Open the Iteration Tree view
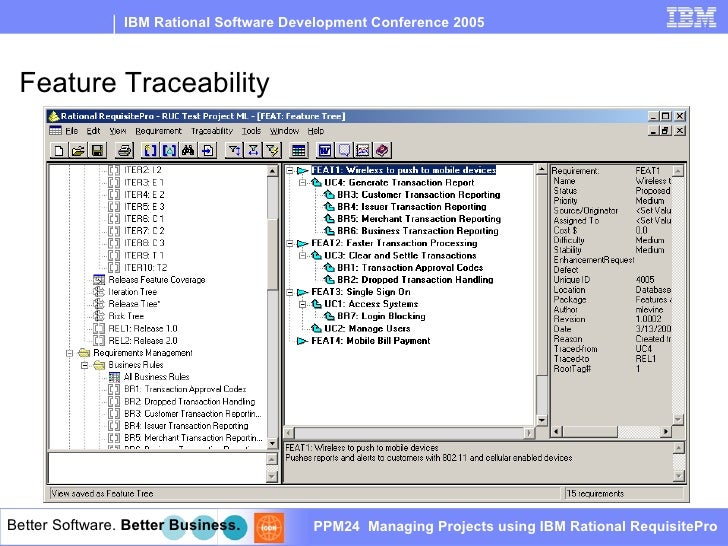This screenshot has height=546, width=728. pos(132,292)
